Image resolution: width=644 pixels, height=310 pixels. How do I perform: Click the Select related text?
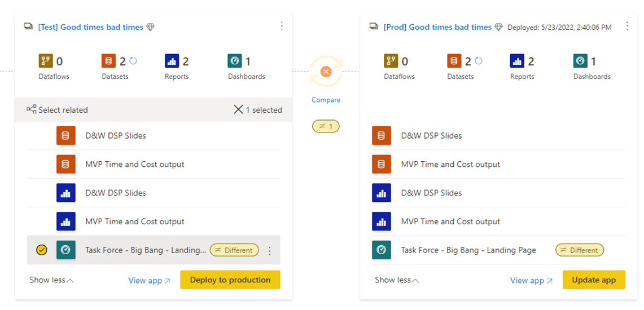pyautogui.click(x=63, y=110)
